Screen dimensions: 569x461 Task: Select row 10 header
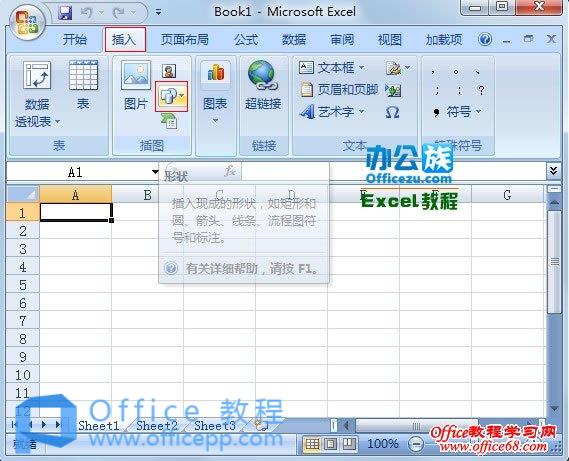(22, 375)
